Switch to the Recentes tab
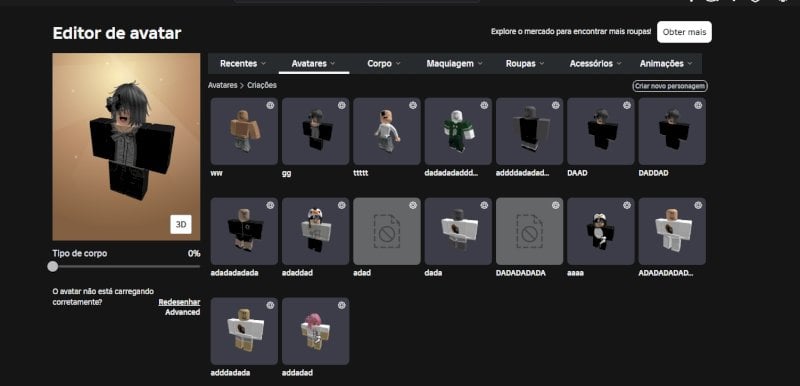The image size is (800, 386). (243, 64)
